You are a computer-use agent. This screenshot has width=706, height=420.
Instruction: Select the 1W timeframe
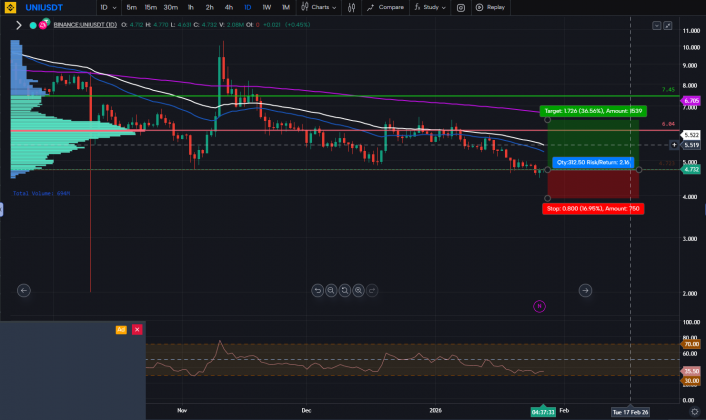coord(266,7)
